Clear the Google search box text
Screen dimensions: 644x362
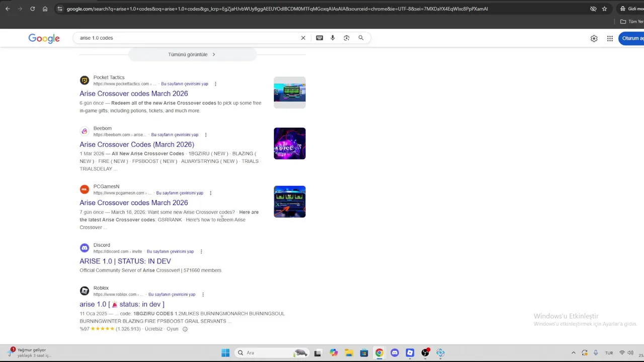(303, 38)
